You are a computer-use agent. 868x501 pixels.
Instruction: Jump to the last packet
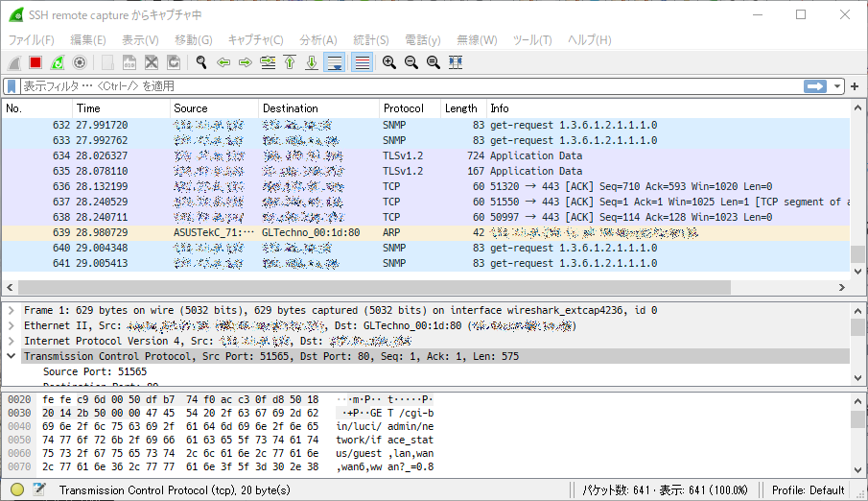coord(312,62)
